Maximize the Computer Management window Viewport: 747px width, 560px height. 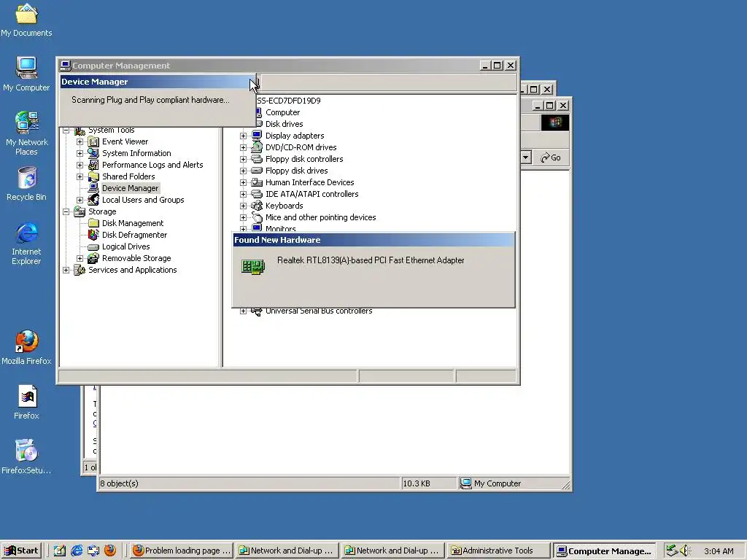[x=498, y=65]
